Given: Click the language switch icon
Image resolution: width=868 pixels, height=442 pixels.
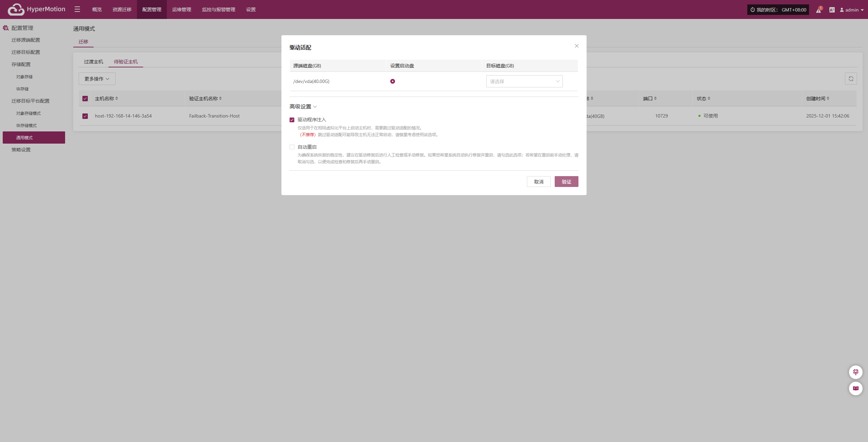Looking at the screenshot, I should click(x=832, y=10).
